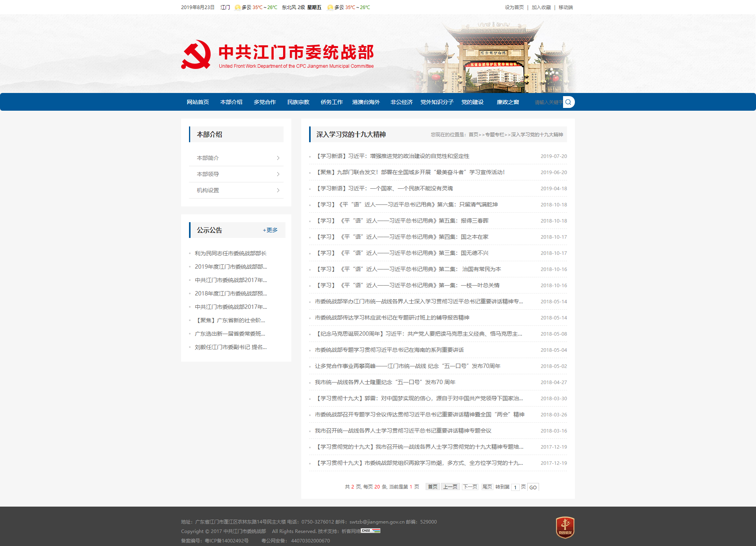Expand the 本部简介 chevron arrow
Image resolution: width=756 pixels, height=546 pixels.
pos(278,158)
